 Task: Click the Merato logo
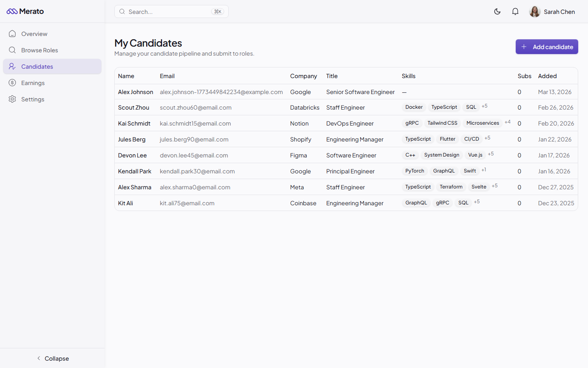[25, 11]
